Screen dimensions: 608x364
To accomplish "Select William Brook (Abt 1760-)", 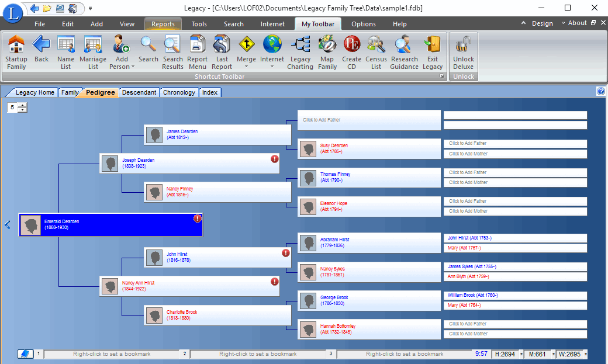I will tap(515, 296).
